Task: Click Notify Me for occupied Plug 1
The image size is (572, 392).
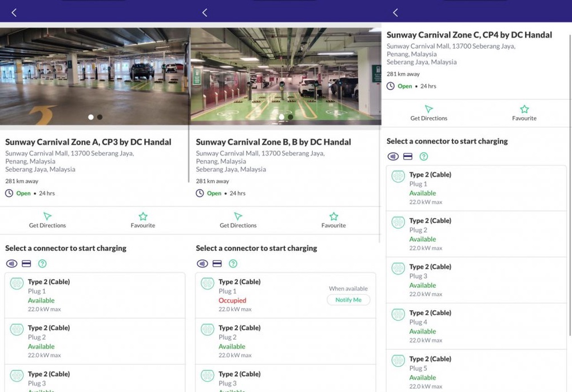Action: pyautogui.click(x=348, y=299)
